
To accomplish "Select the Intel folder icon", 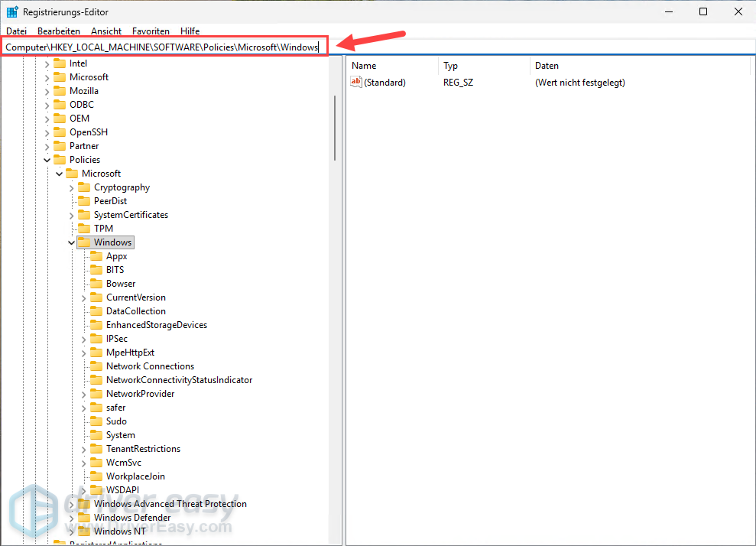I will coord(60,63).
